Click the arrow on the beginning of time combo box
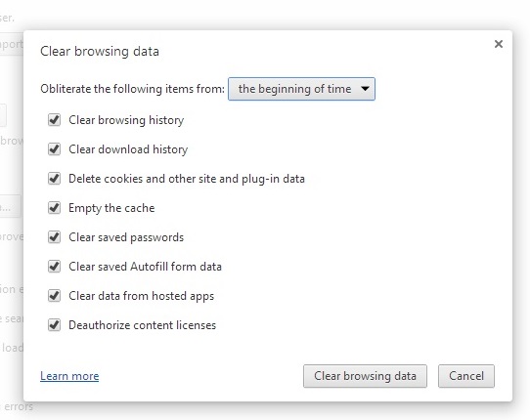530x420 pixels. tap(365, 89)
